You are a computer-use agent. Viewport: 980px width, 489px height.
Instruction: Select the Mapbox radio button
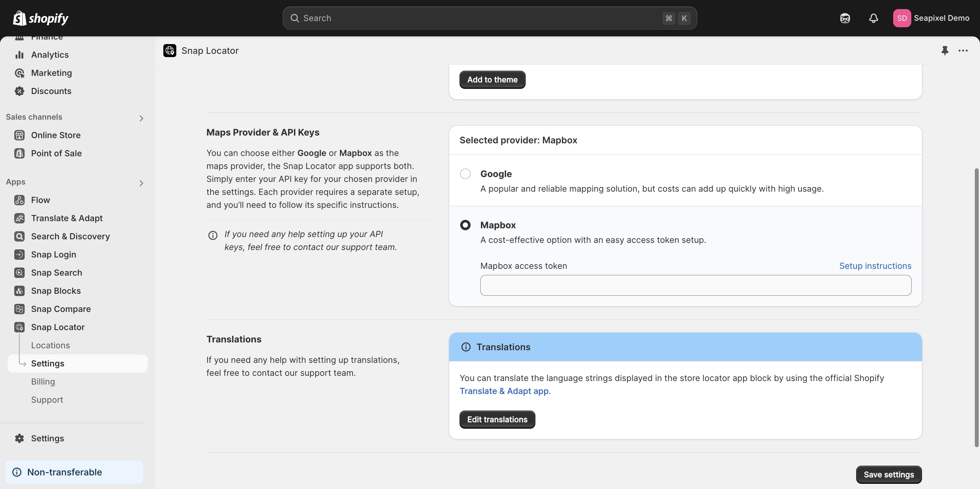[465, 225]
